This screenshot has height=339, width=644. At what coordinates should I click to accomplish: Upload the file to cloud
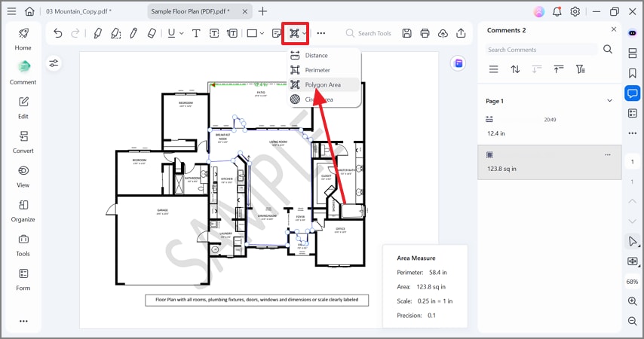click(x=443, y=33)
